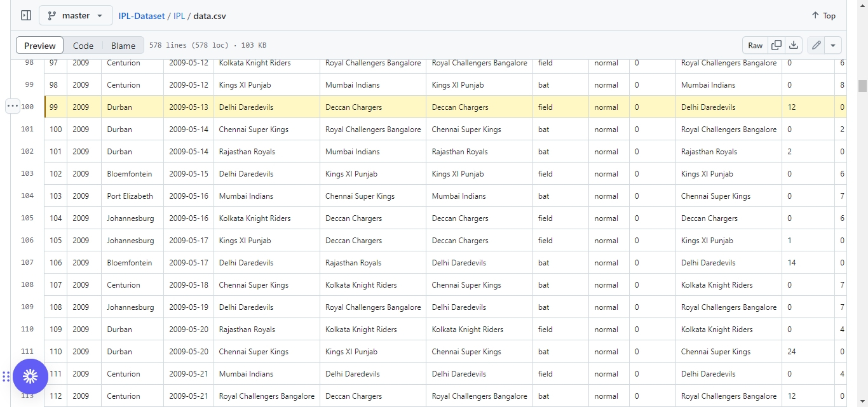Open the IPL folder breadcrumb link
Screen dimensions: 868x407
(x=179, y=16)
